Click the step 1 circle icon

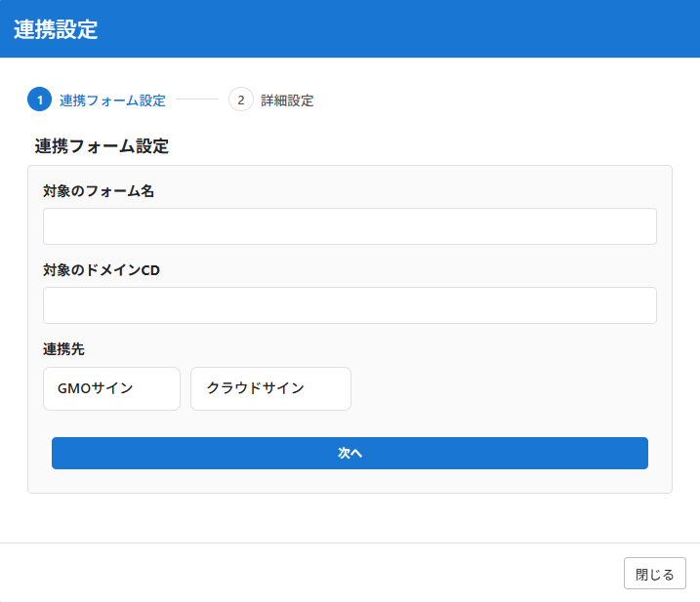pos(40,100)
